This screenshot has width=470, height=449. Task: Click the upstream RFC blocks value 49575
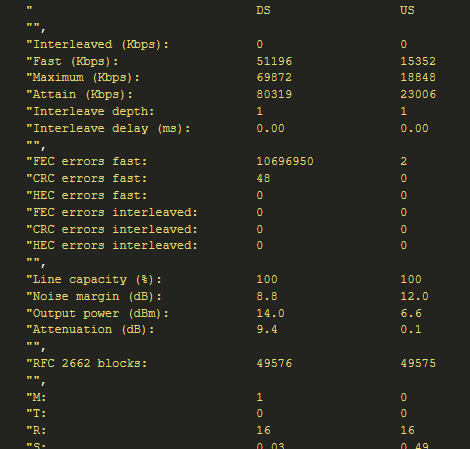pos(418,363)
